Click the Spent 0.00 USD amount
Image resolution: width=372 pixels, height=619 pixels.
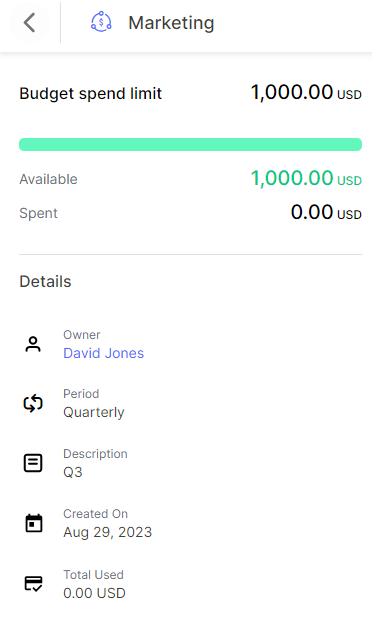(x=326, y=212)
